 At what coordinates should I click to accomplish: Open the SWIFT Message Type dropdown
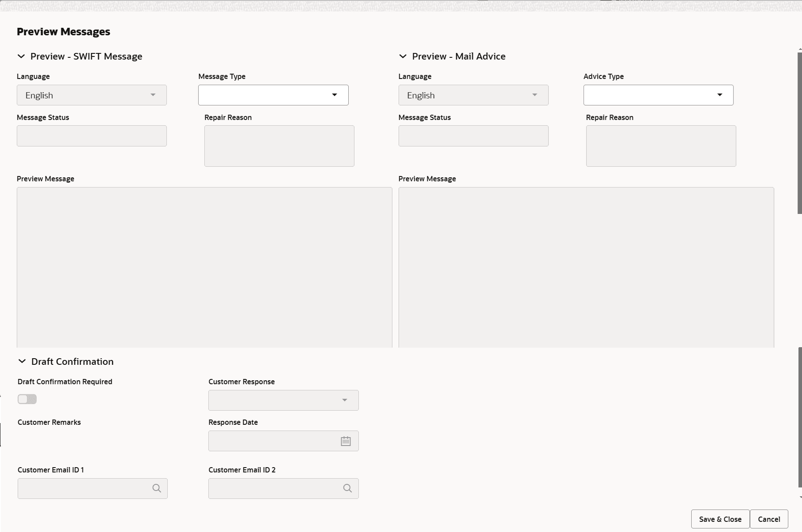click(273, 95)
